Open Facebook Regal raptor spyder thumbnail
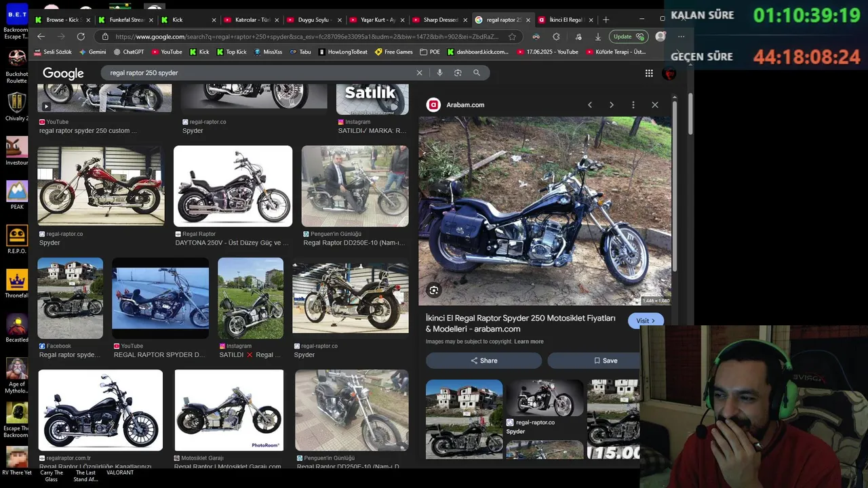This screenshot has width=868, height=488. coord(71,298)
